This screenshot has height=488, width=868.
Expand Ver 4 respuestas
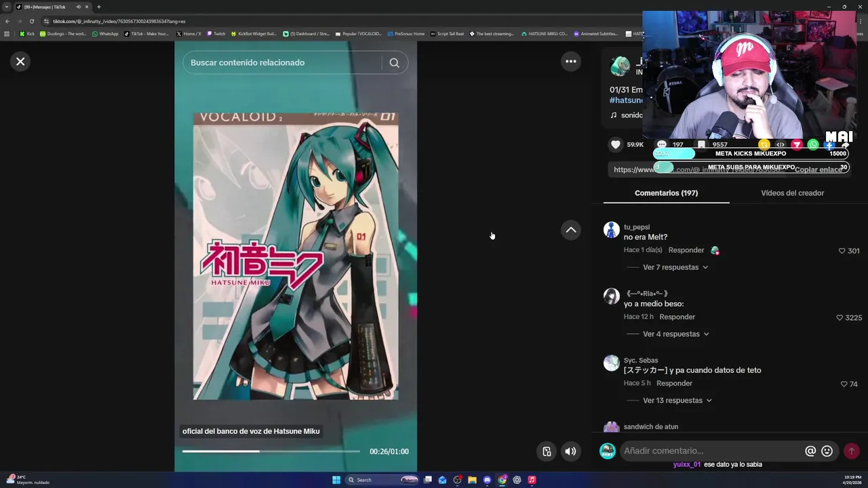pyautogui.click(x=675, y=334)
